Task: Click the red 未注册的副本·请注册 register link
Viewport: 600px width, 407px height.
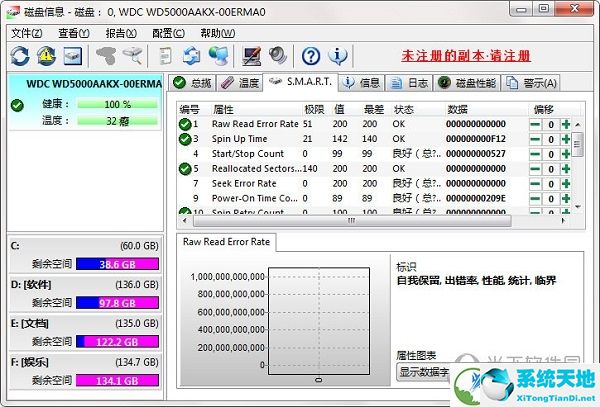Action: (x=466, y=56)
